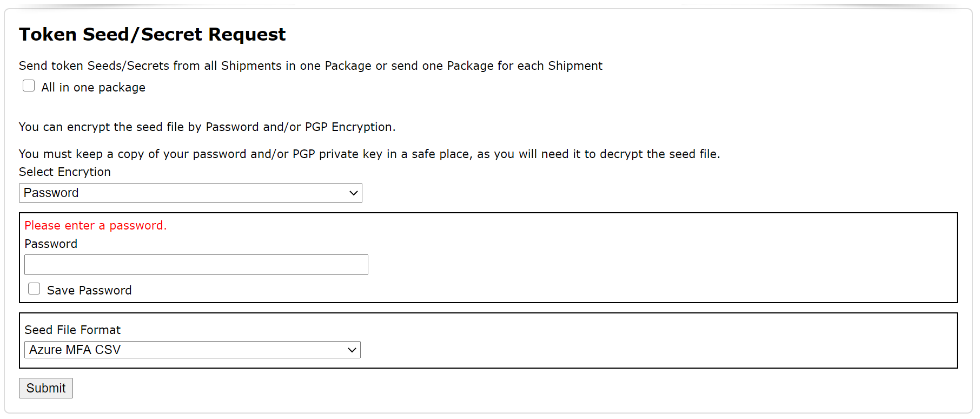The image size is (980, 419).
Task: Click the 'You must keep a copy' warning sentence
Action: pyautogui.click(x=369, y=154)
